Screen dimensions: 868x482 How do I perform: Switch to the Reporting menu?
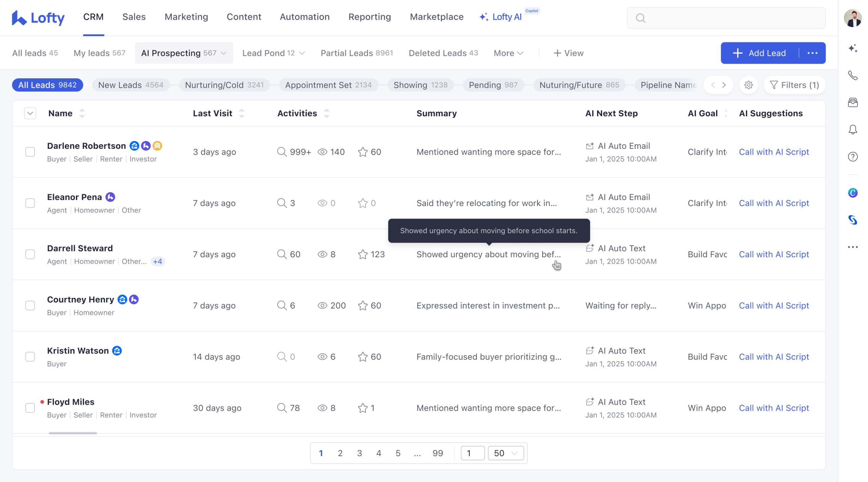click(370, 17)
